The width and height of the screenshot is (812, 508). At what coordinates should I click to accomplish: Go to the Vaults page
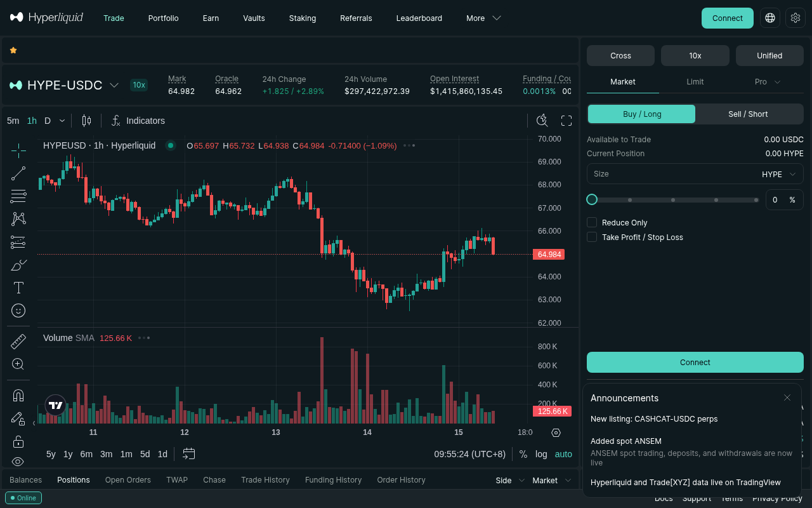pyautogui.click(x=254, y=18)
